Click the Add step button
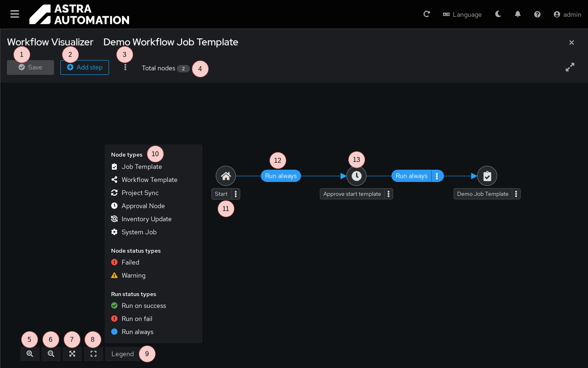The height and width of the screenshot is (368, 588). tap(85, 67)
